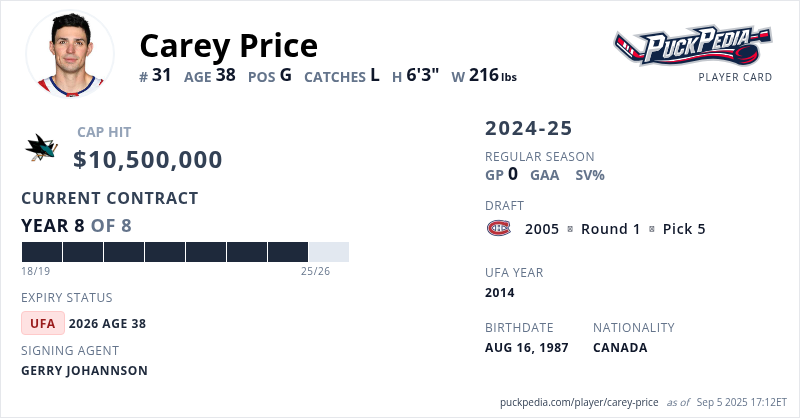Click the final light segment of the contract bar

(x=328, y=252)
